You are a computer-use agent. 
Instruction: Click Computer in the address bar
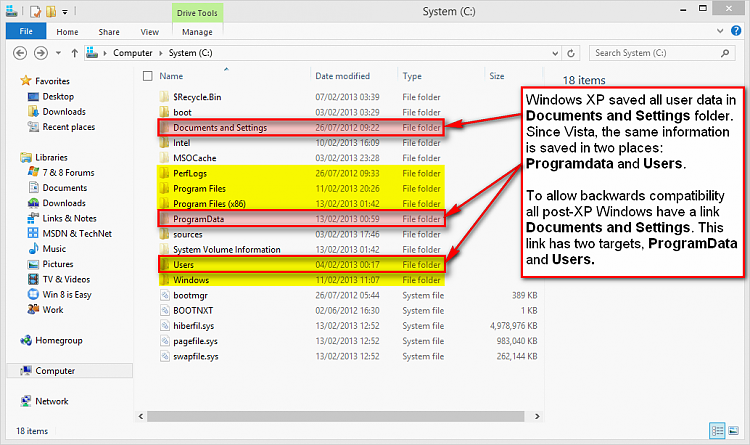click(132, 53)
